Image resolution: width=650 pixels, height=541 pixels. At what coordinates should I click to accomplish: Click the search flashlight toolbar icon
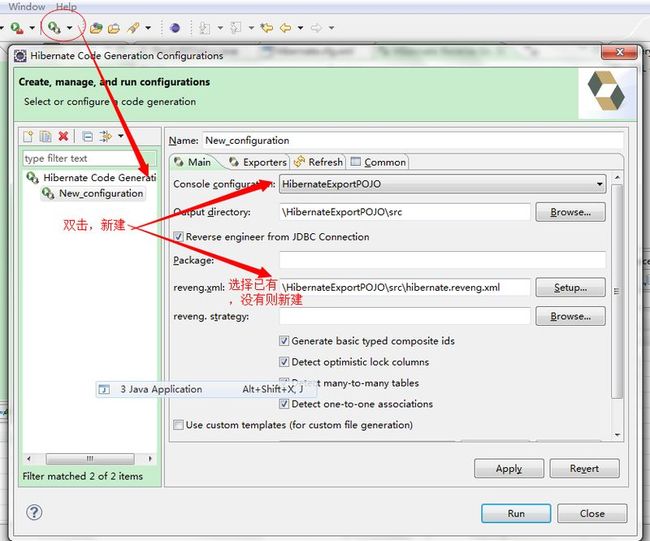tap(133, 28)
